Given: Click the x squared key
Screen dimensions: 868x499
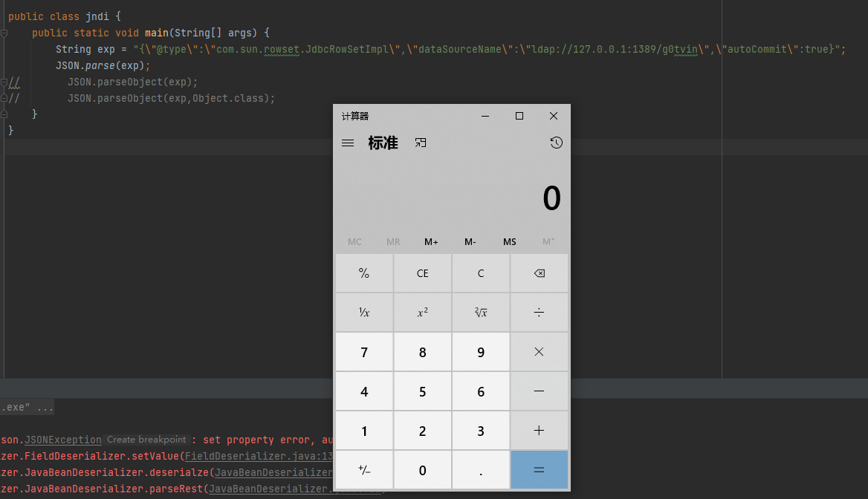Looking at the screenshot, I should (422, 313).
